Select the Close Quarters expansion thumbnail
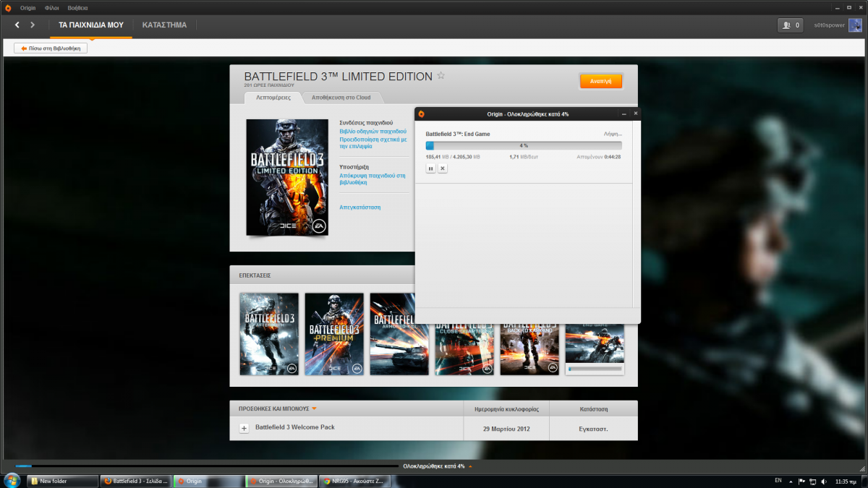The height and width of the screenshot is (488, 868). click(464, 350)
